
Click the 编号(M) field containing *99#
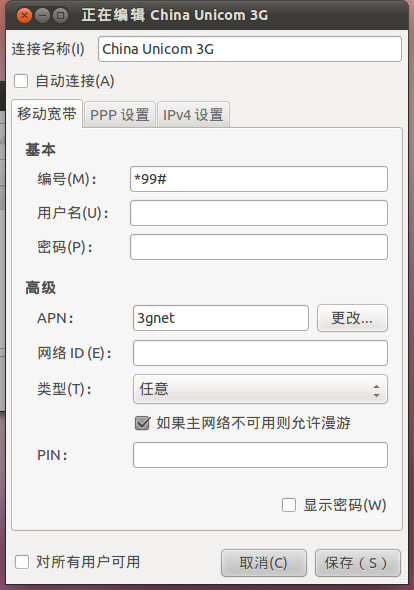pos(259,179)
